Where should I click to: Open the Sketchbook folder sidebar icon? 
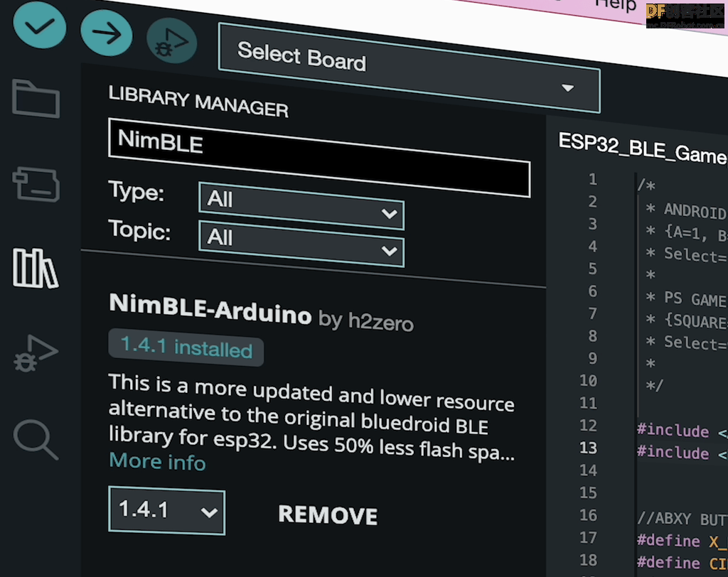[x=36, y=98]
